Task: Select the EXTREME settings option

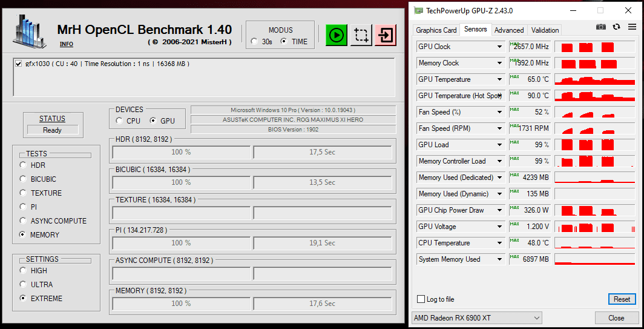Action: pyautogui.click(x=23, y=299)
